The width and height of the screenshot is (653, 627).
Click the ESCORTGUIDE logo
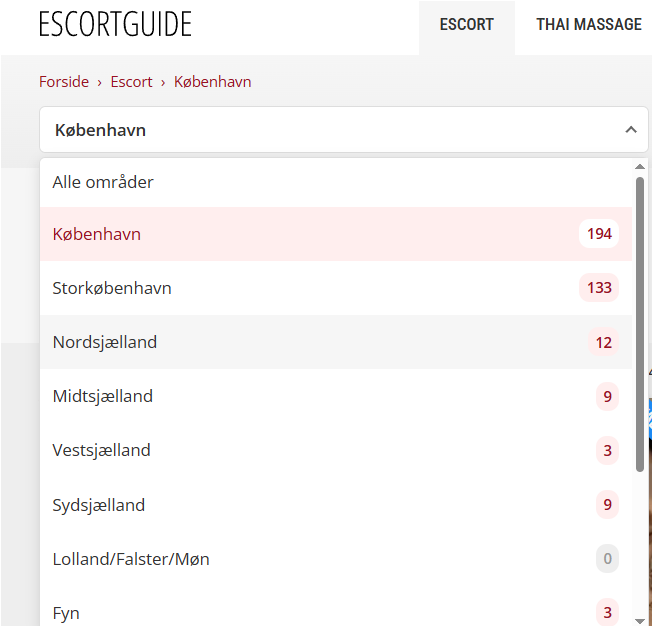pyautogui.click(x=115, y=24)
